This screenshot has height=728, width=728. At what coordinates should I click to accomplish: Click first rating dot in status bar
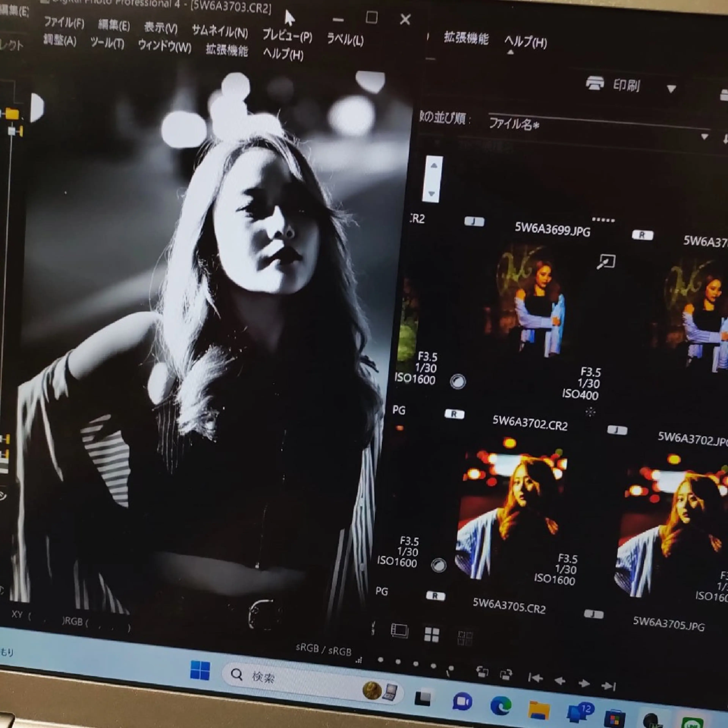[x=380, y=660]
